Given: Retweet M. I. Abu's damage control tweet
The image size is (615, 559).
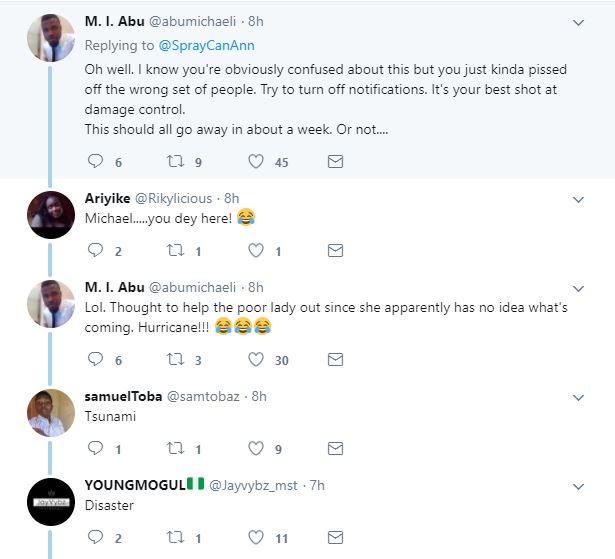Looking at the screenshot, I should (x=176, y=161).
